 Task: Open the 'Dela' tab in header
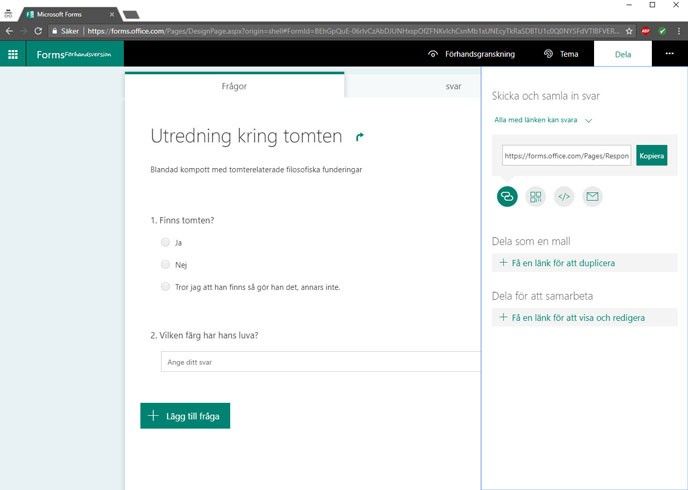pos(623,54)
